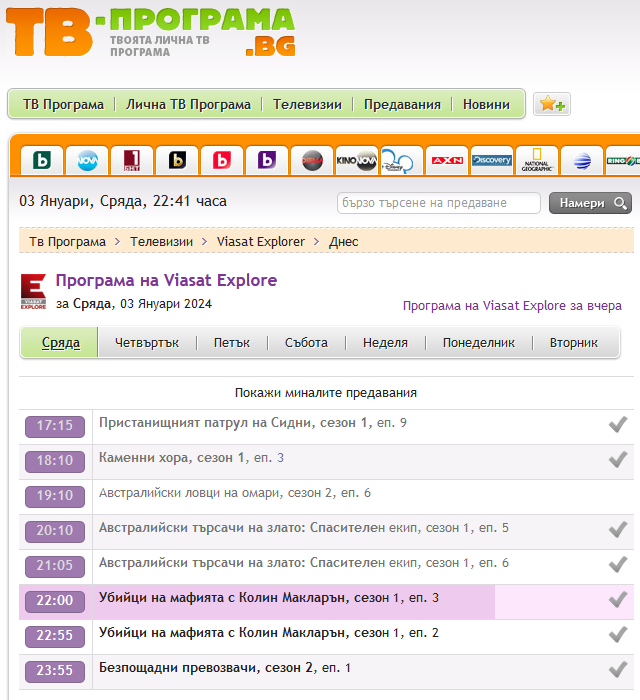Click the ТВ-Програма.bg site logo
Image resolution: width=640 pixels, height=700 pixels.
150,33
